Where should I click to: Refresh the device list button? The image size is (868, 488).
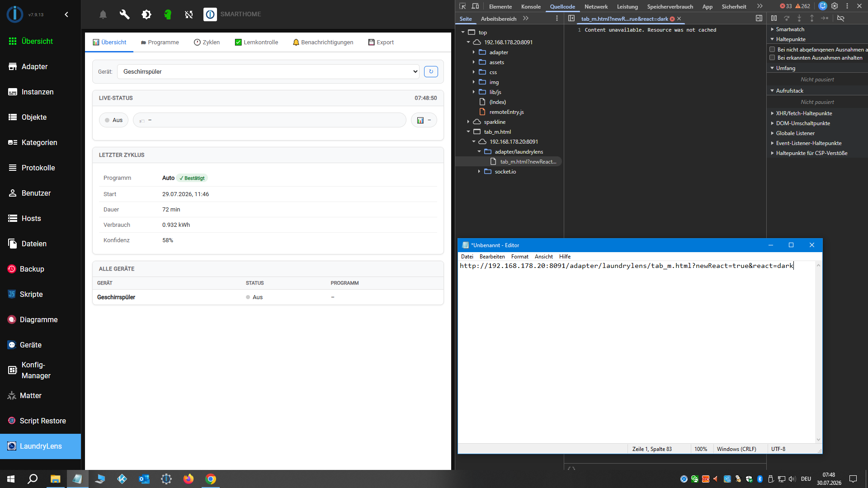coord(431,71)
